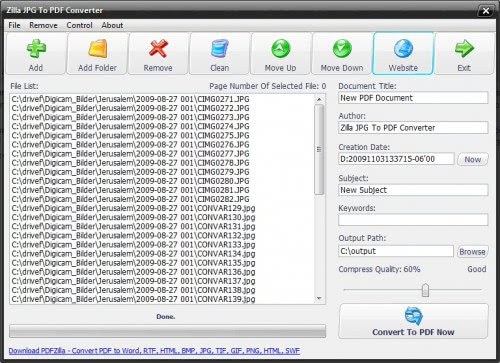The height and width of the screenshot is (363, 500).
Task: Click the Author input field
Action: click(x=413, y=128)
